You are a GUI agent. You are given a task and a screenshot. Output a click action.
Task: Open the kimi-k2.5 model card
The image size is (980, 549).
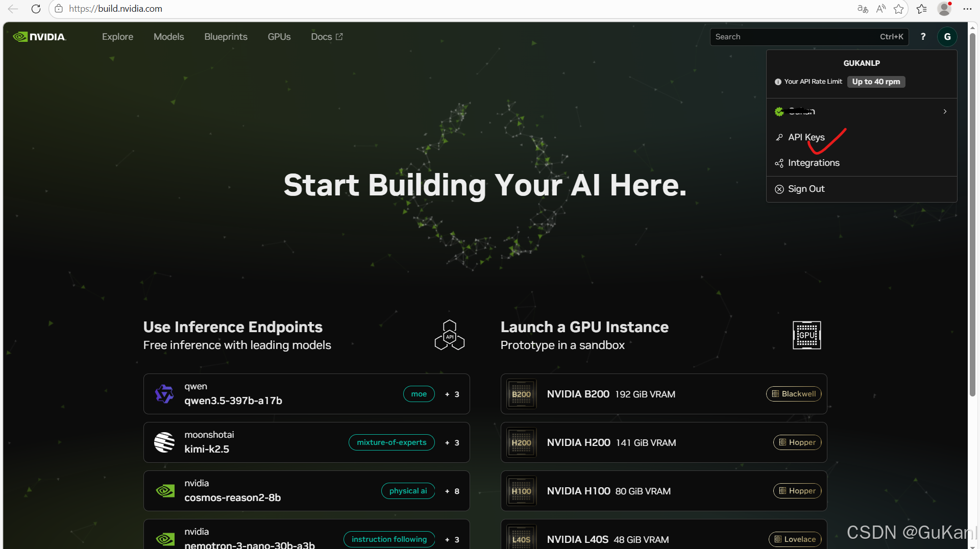(x=306, y=442)
